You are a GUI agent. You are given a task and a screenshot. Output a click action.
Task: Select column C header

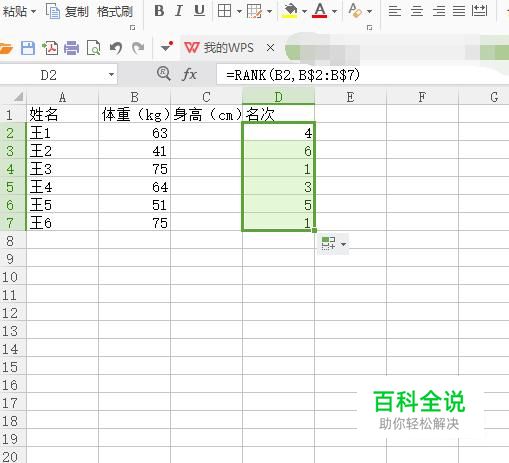click(x=206, y=97)
